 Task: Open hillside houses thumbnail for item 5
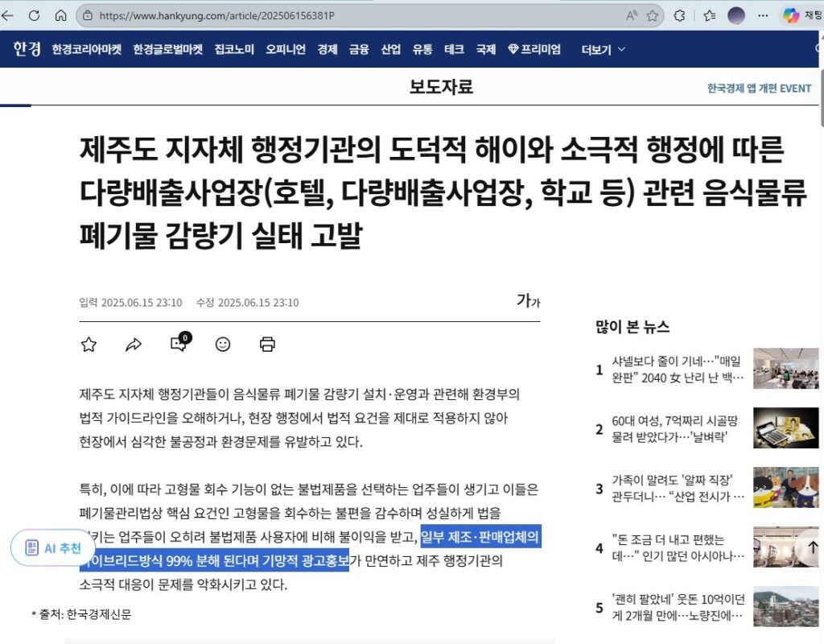pyautogui.click(x=786, y=606)
